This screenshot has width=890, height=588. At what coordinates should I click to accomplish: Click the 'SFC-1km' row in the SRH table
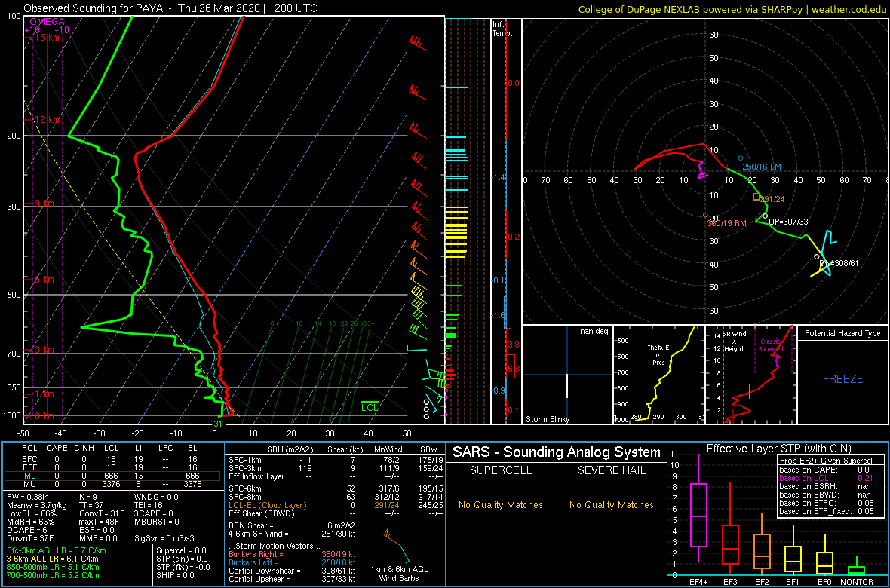[333, 459]
